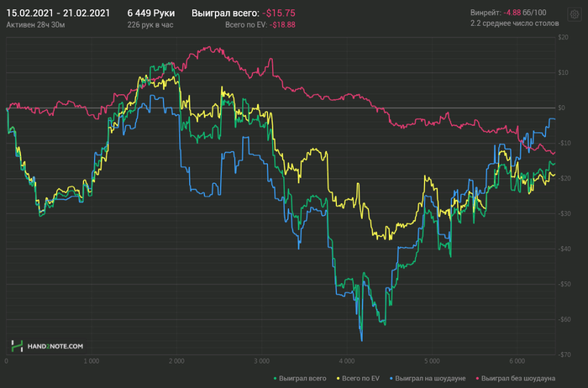
Task: Toggle the Выиграл на шоудауне series label
Action: tap(430, 379)
